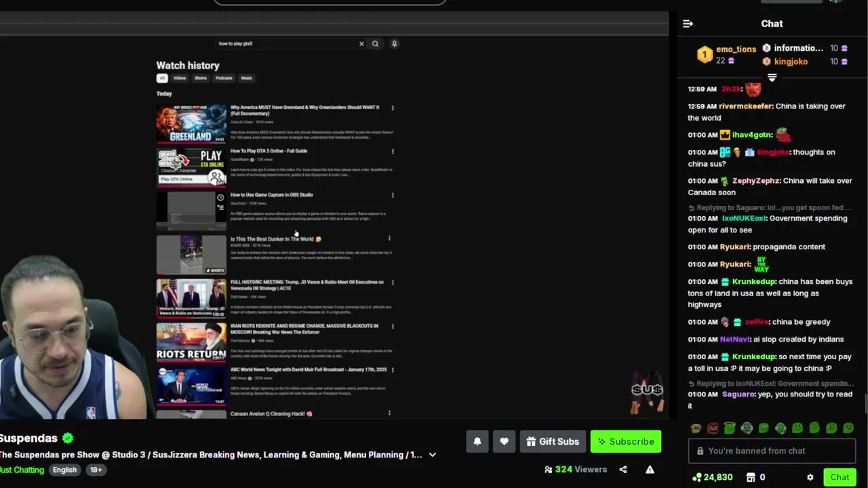Open the 324 Viewers list
Screen dimensions: 868x488
[x=576, y=469]
